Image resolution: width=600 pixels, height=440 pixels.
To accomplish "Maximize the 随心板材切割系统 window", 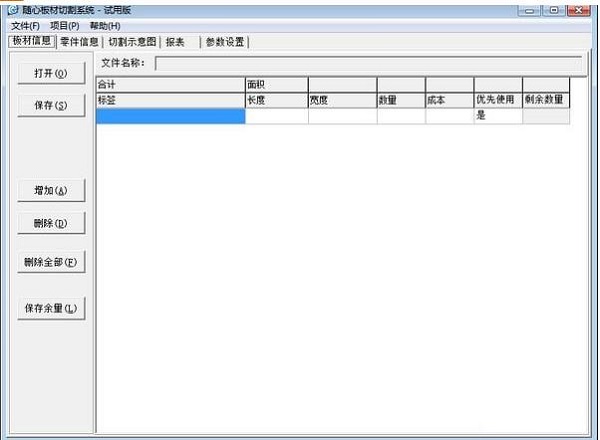I will [554, 11].
